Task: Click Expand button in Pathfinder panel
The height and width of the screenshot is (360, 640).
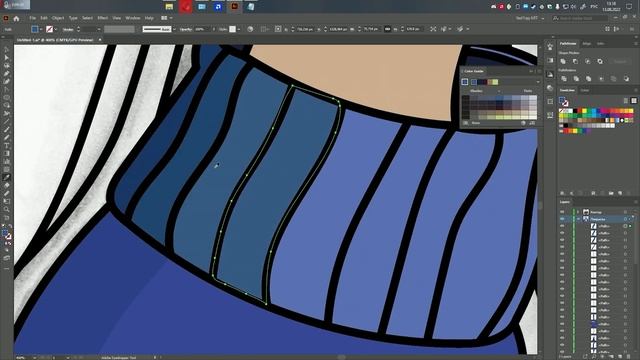Action: (x=620, y=61)
